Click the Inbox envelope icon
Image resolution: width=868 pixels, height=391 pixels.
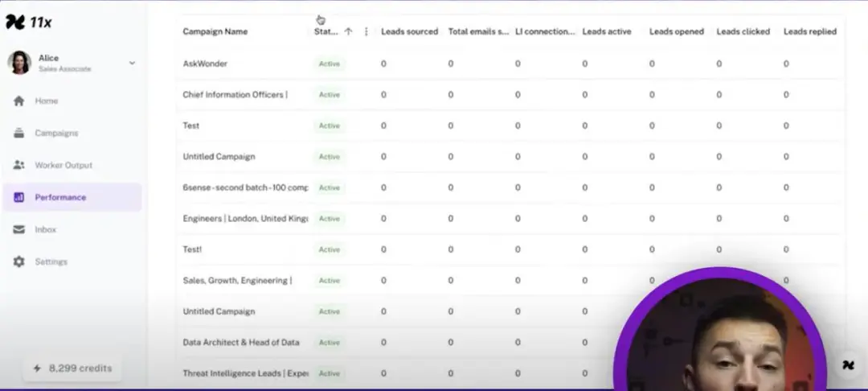coord(18,229)
